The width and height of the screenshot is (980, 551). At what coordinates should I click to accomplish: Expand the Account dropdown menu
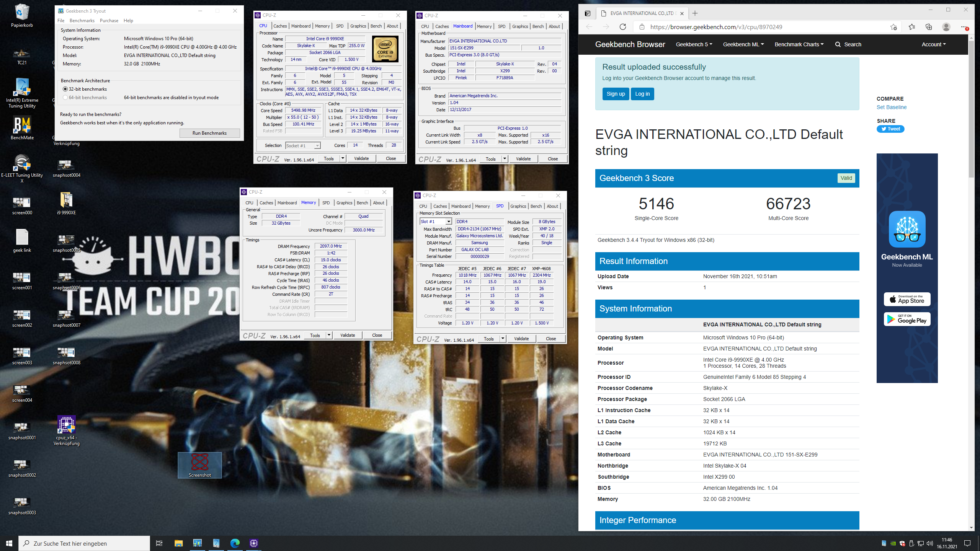click(x=933, y=44)
